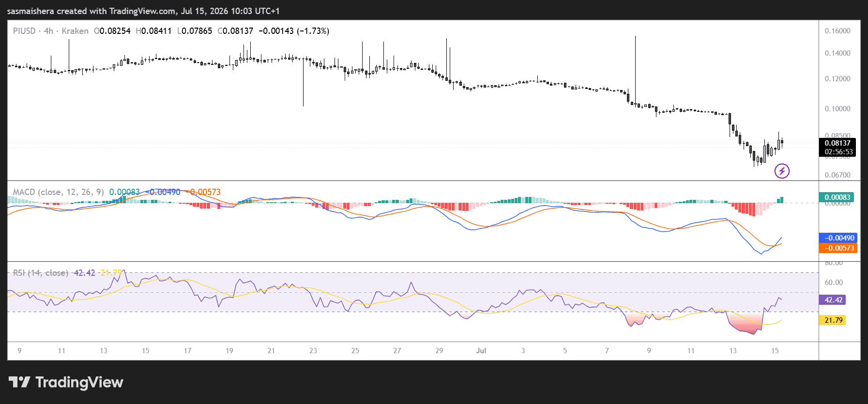The height and width of the screenshot is (404, 868).
Task: Click the purple lightning bolt icon
Action: tap(782, 171)
